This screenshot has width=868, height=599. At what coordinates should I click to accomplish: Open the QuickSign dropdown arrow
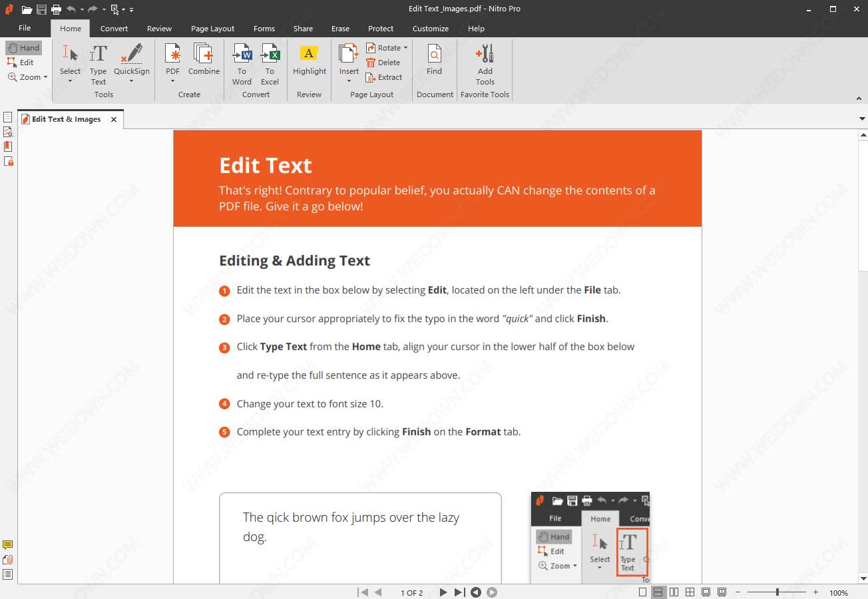click(x=131, y=81)
